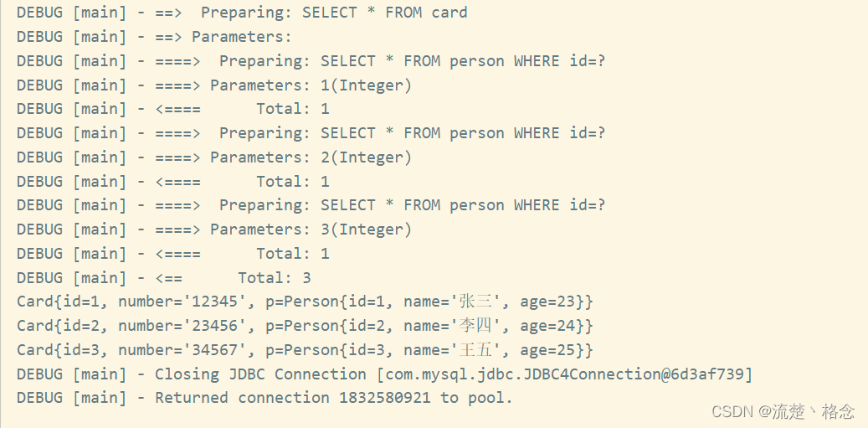Click the Card id=2 output line
Viewport: 868px width, 428px height.
[x=305, y=326]
